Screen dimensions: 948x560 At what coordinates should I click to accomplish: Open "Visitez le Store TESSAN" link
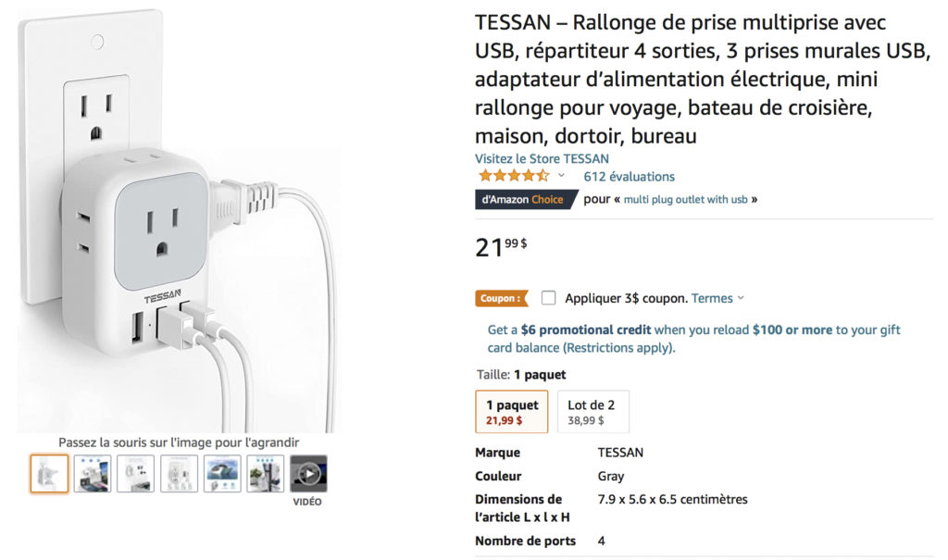pyautogui.click(x=542, y=158)
